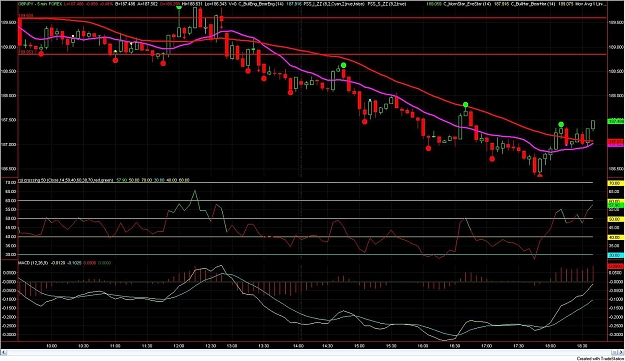
Task: Select the RSI crossing 50 indicator label
Action: point(66,180)
